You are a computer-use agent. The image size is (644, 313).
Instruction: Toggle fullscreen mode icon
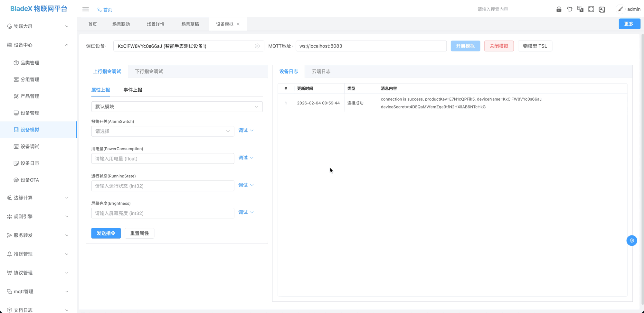click(x=591, y=9)
